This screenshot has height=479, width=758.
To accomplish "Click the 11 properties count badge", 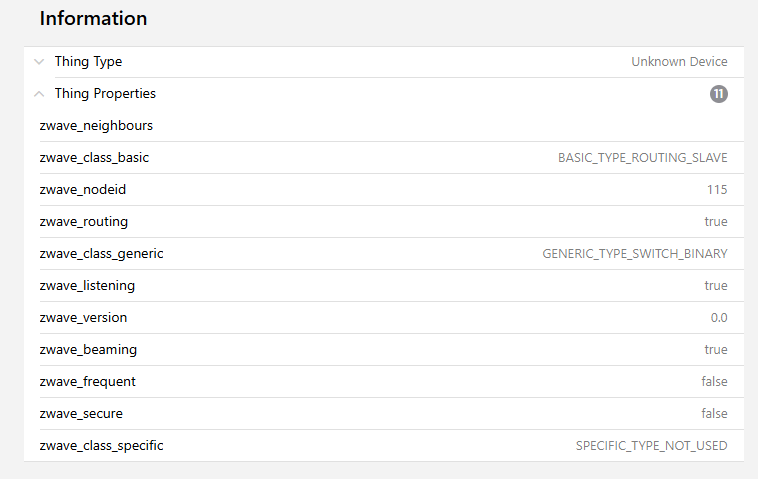I will [718, 94].
